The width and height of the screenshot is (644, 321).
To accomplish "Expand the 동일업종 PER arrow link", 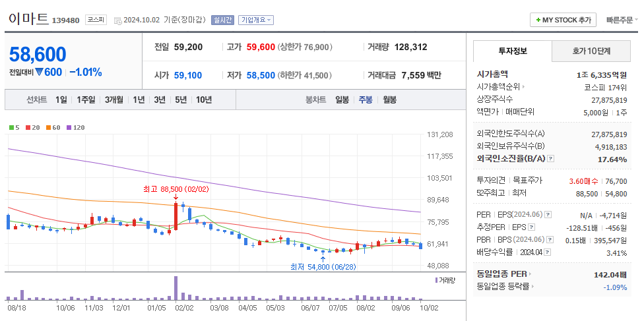I will (531, 274).
